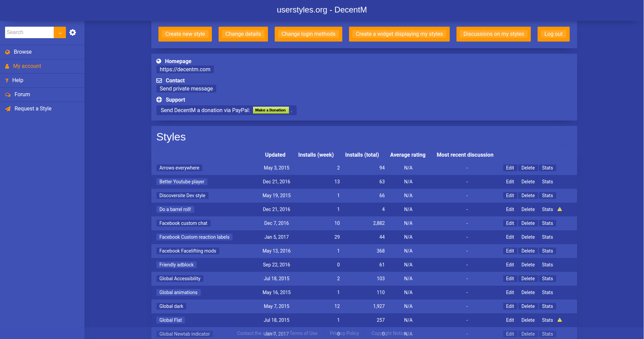
Task: Click Send private message under Contact
Action: [186, 88]
